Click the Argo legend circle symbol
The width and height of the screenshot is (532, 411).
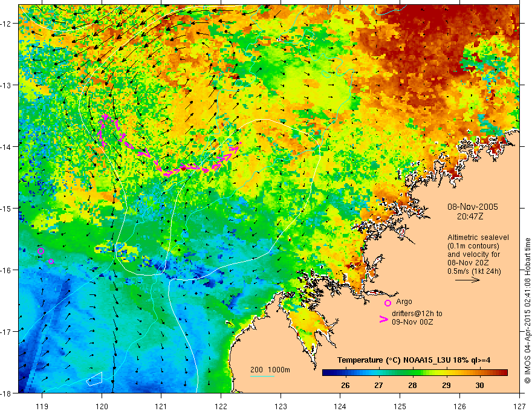tap(388, 303)
